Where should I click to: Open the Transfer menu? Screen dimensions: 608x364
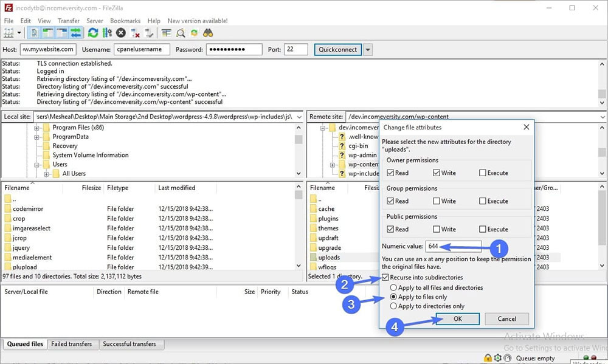coord(69,21)
